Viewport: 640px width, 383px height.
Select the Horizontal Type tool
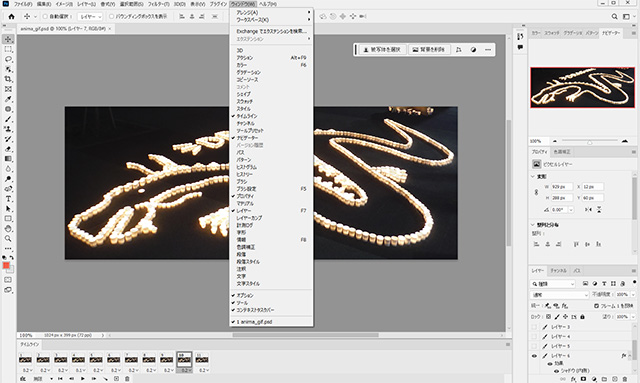coord(8,198)
